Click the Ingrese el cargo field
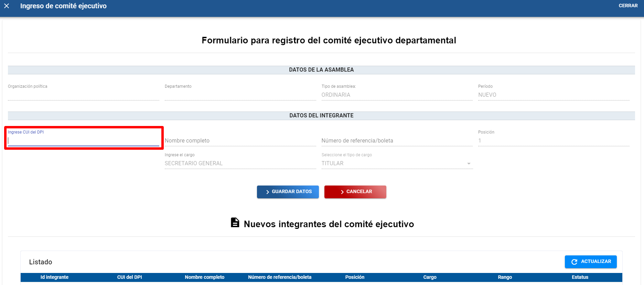 tap(240, 163)
